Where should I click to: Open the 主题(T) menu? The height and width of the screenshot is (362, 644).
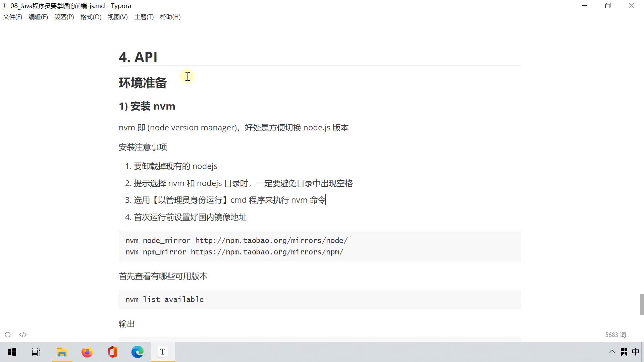144,17
